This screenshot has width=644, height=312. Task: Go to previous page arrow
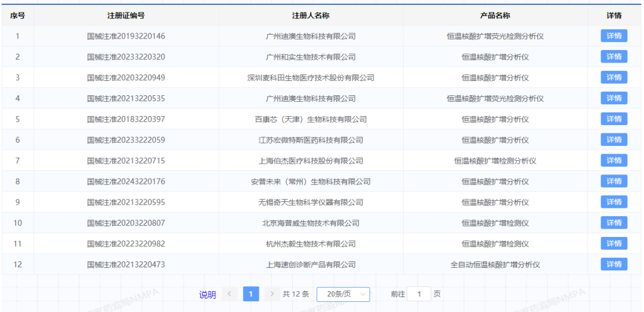[x=230, y=294]
